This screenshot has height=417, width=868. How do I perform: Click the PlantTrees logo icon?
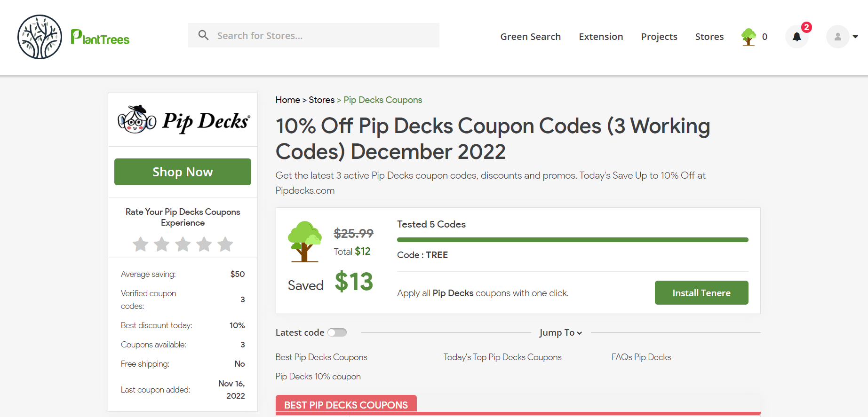[40, 37]
